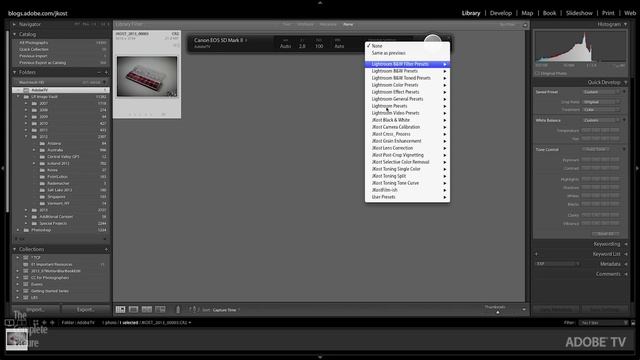Select the filmstrip thumbnail

[x=17, y=339]
